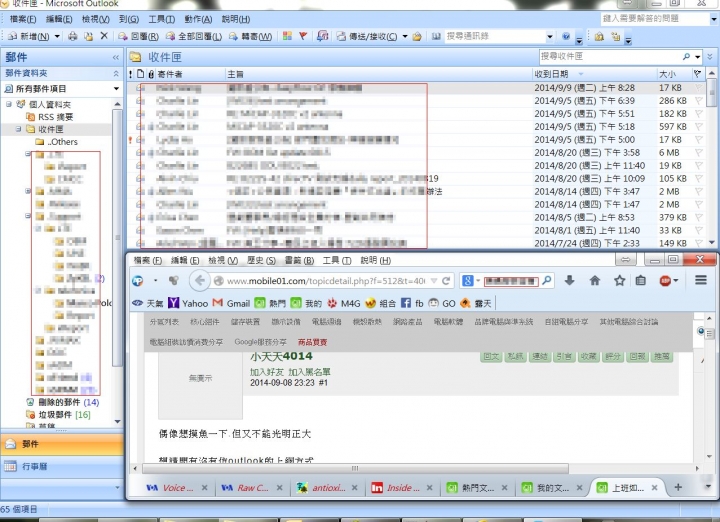
Task: Click the Firefox horizontal scrollbar
Action: 355,468
